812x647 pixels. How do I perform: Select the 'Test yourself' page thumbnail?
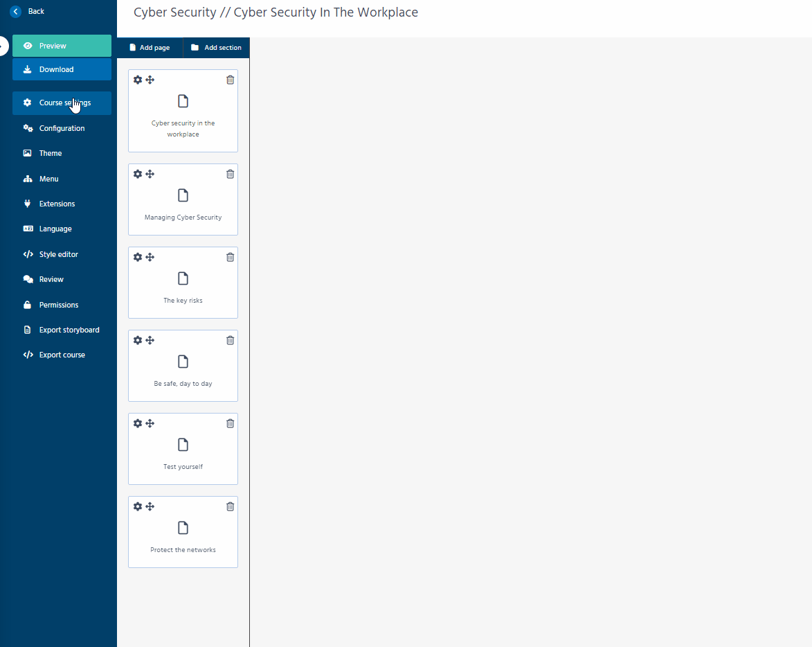[183, 450]
